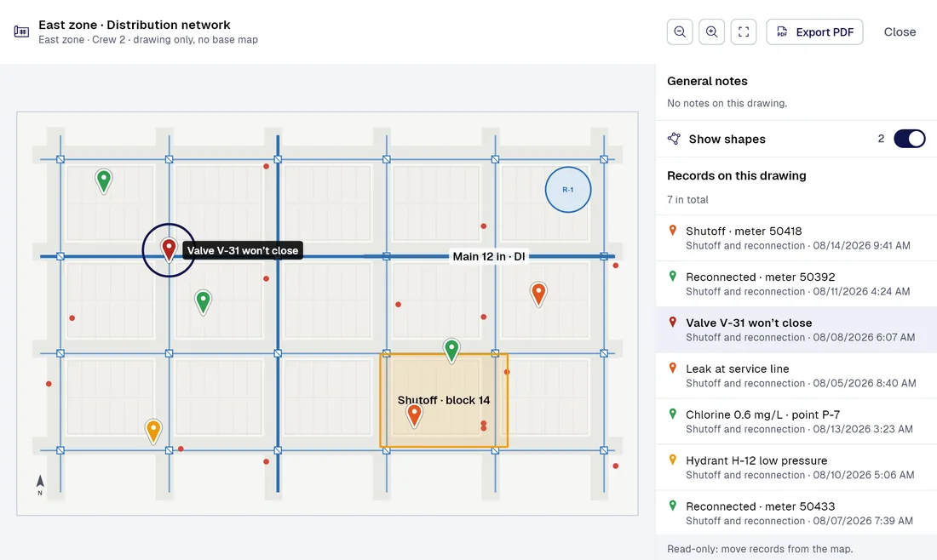Click the R-1 circle shape on the drawing

click(x=568, y=190)
